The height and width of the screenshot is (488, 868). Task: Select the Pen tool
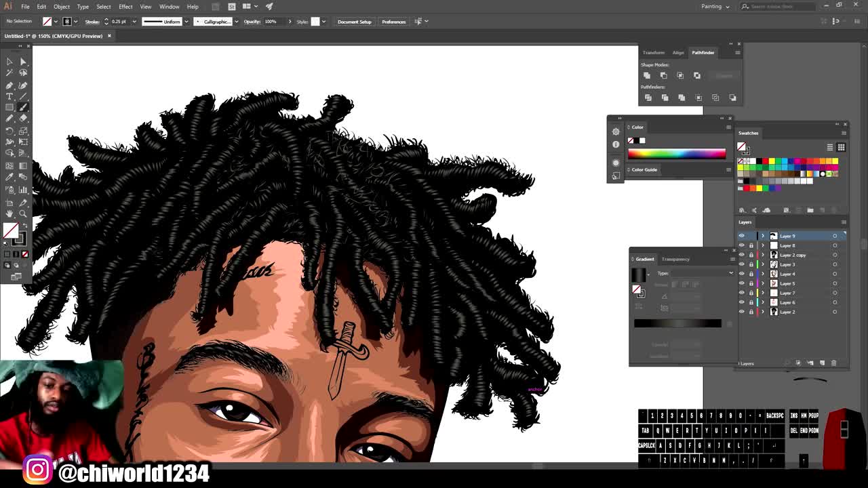click(9, 85)
